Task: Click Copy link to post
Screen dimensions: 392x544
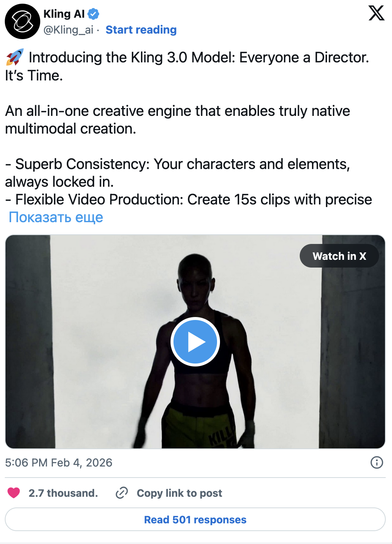Action: click(179, 493)
